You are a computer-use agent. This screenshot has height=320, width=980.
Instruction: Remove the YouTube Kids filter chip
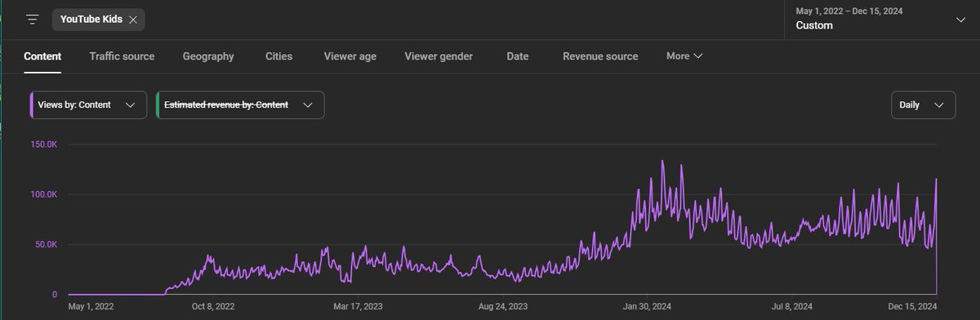[132, 20]
